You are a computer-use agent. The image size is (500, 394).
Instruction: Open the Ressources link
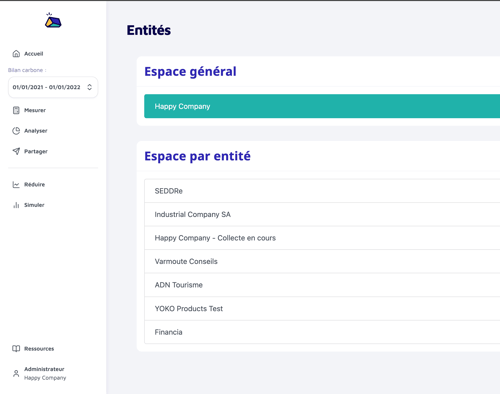[39, 349]
